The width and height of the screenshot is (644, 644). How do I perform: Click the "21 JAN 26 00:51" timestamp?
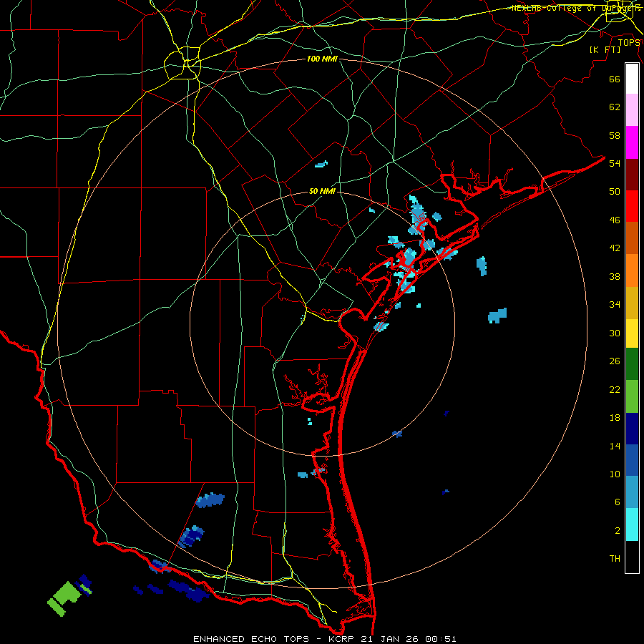click(409, 639)
